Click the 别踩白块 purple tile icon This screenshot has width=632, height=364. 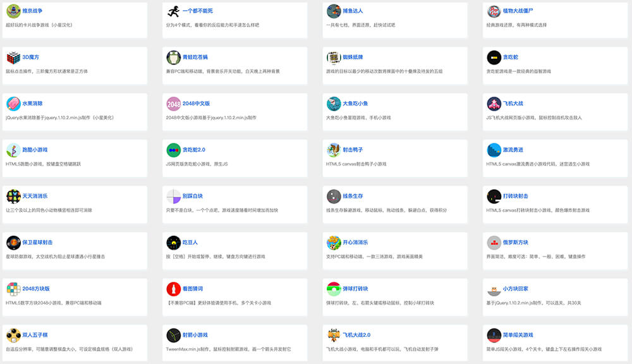click(x=174, y=197)
